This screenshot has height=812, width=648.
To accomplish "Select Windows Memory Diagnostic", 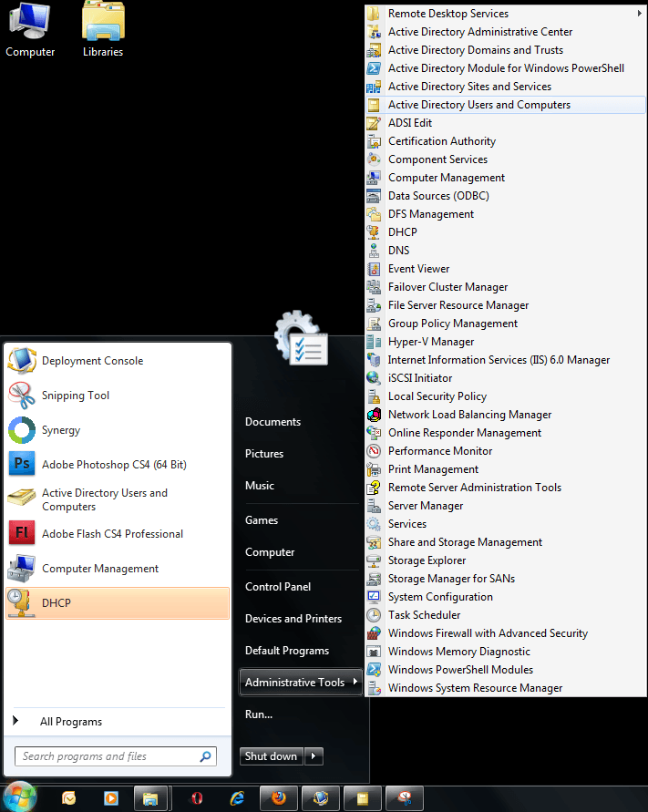I will tap(505, 651).
